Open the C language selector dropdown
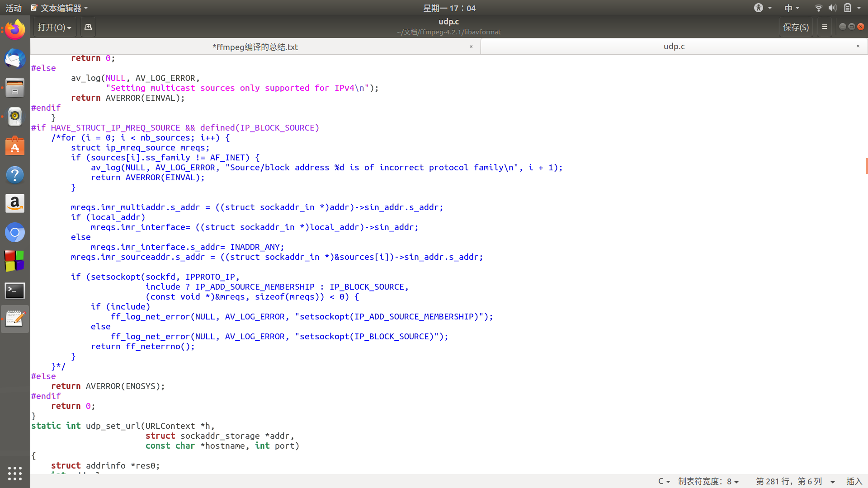Screen dimensions: 868x488 point(664,481)
